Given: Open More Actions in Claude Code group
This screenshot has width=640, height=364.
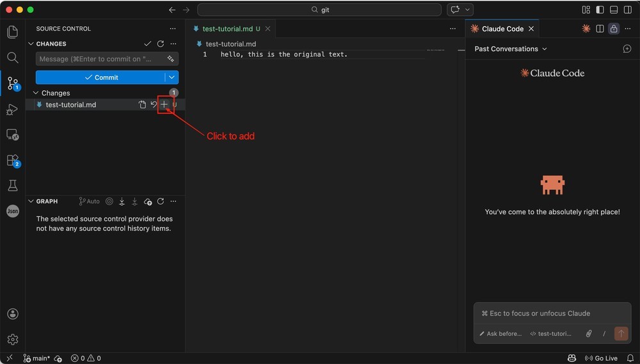Looking at the screenshot, I should (x=628, y=29).
